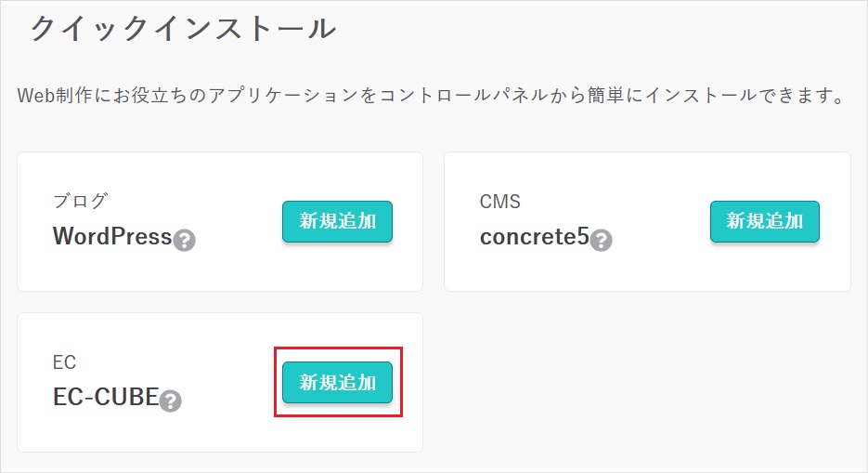Screen dimensions: 868x473
Task: Open the help icon next to WordPress
Action: tap(185, 241)
